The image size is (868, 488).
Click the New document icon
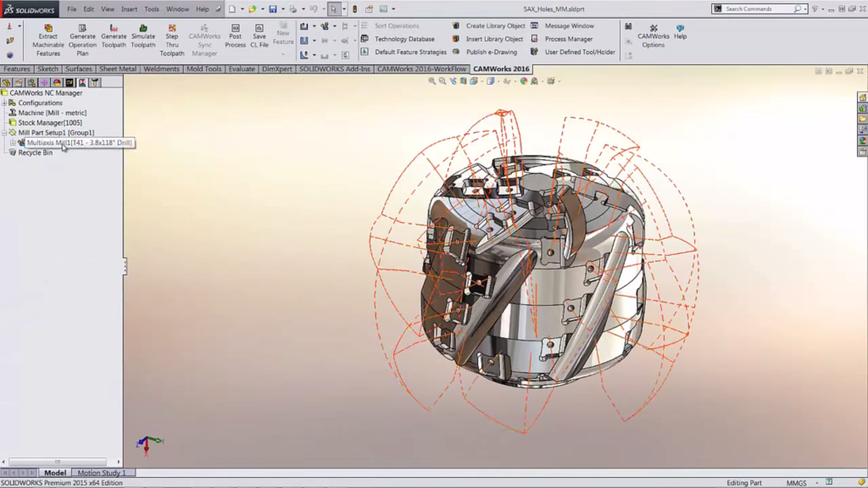coord(232,8)
